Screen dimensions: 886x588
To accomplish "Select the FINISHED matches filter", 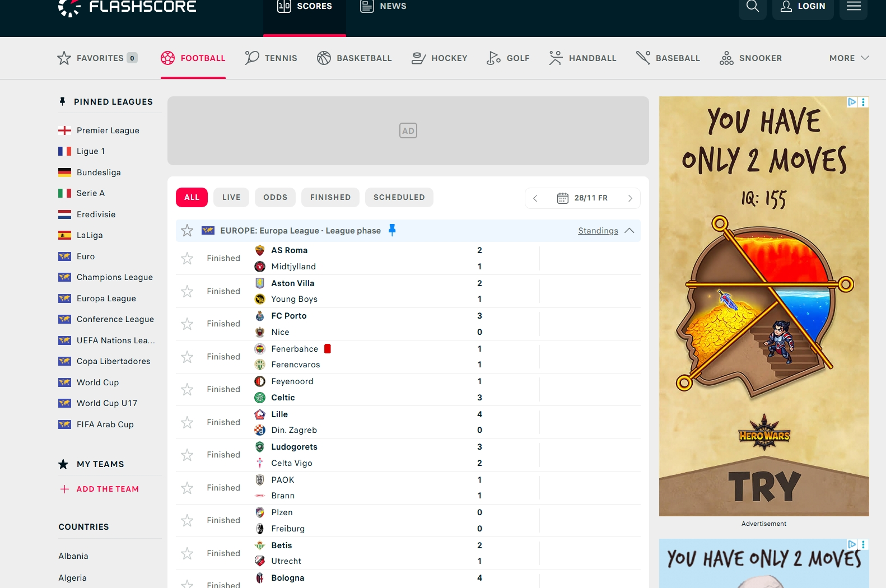I will tap(330, 197).
